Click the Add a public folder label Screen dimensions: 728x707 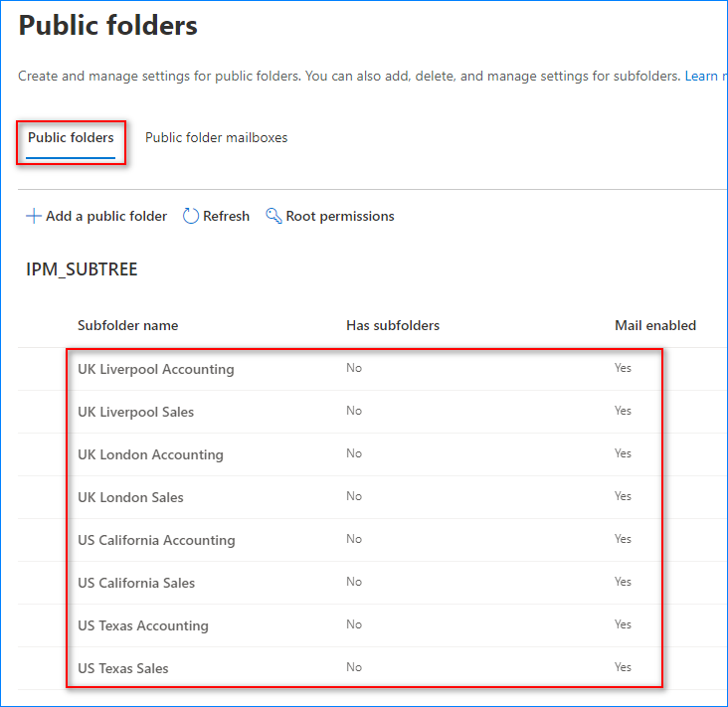[106, 217]
